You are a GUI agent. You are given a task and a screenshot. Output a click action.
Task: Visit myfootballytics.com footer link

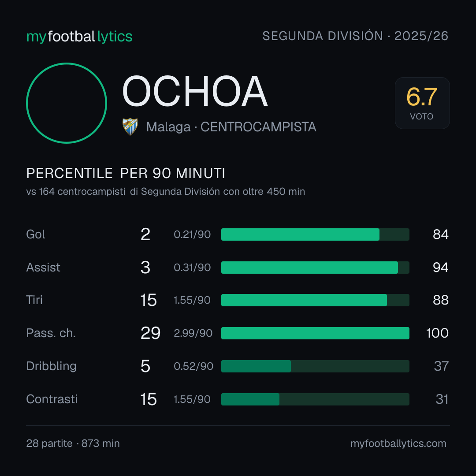398,443
